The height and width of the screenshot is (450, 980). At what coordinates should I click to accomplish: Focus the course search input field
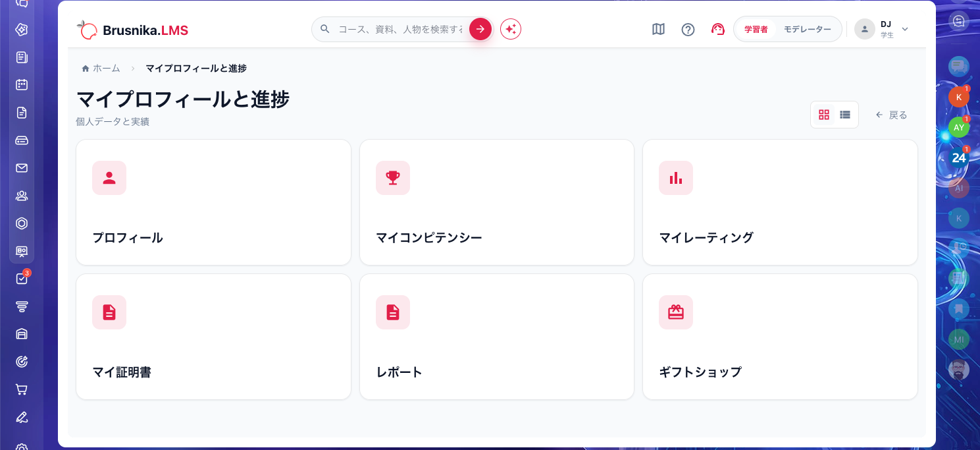[400, 29]
